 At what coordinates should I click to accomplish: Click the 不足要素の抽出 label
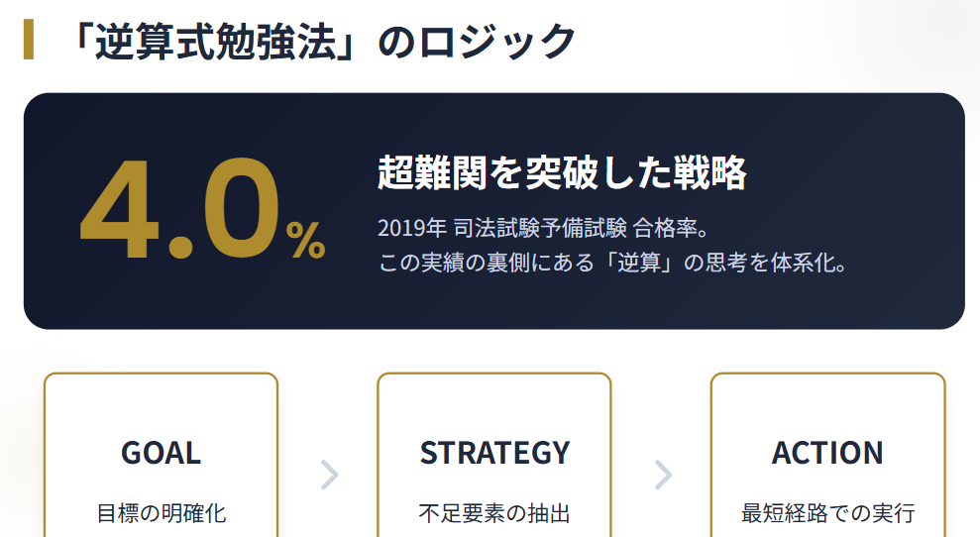pyautogui.click(x=494, y=513)
